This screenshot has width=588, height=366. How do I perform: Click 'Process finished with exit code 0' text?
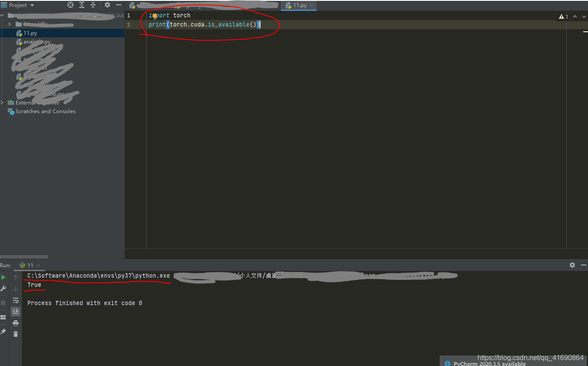pos(85,303)
